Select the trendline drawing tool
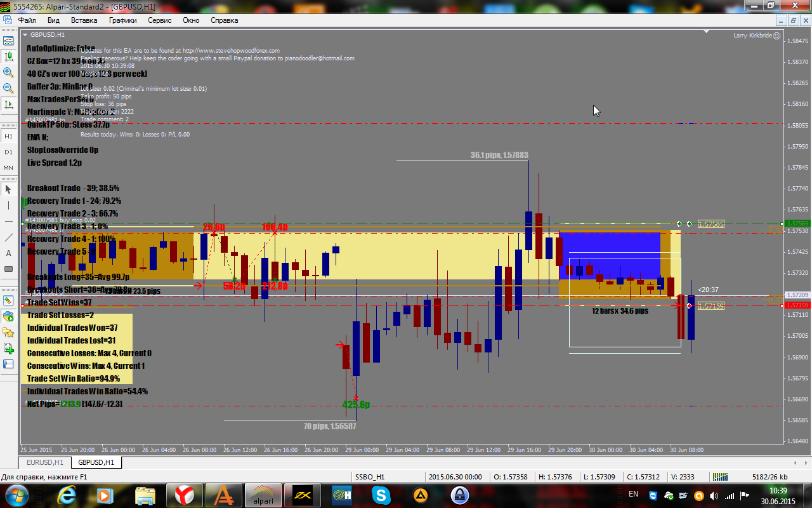The image size is (812, 508). tap(8, 237)
